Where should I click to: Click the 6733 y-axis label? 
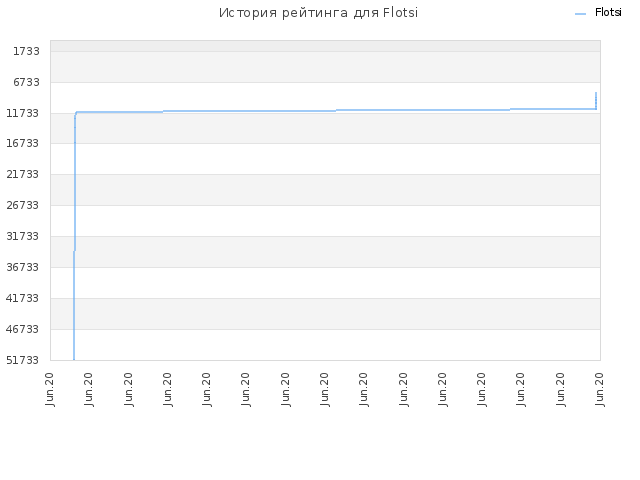(26, 82)
